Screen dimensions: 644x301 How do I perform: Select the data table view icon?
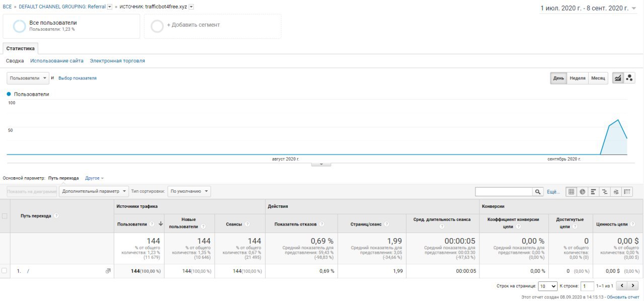click(x=571, y=192)
